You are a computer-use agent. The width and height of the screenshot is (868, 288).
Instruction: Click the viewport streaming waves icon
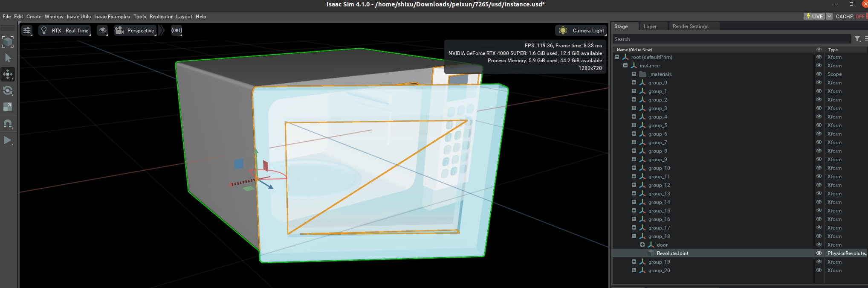click(176, 30)
